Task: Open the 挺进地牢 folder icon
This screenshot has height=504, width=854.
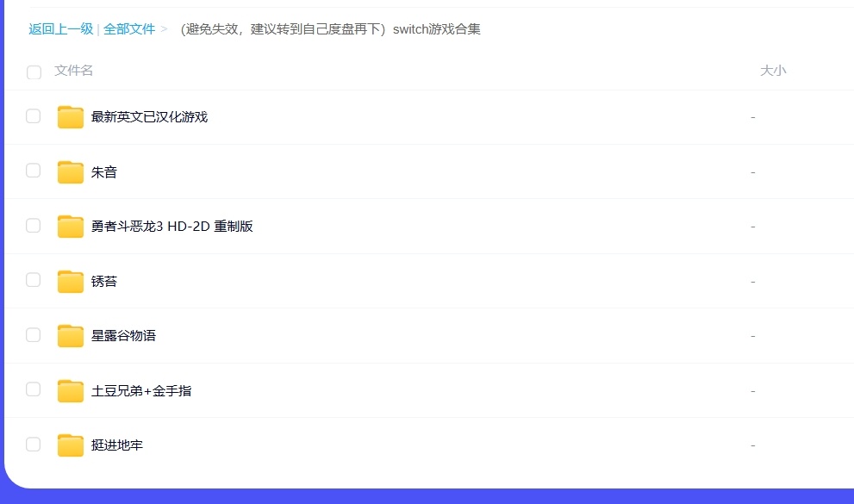Action: (x=71, y=445)
